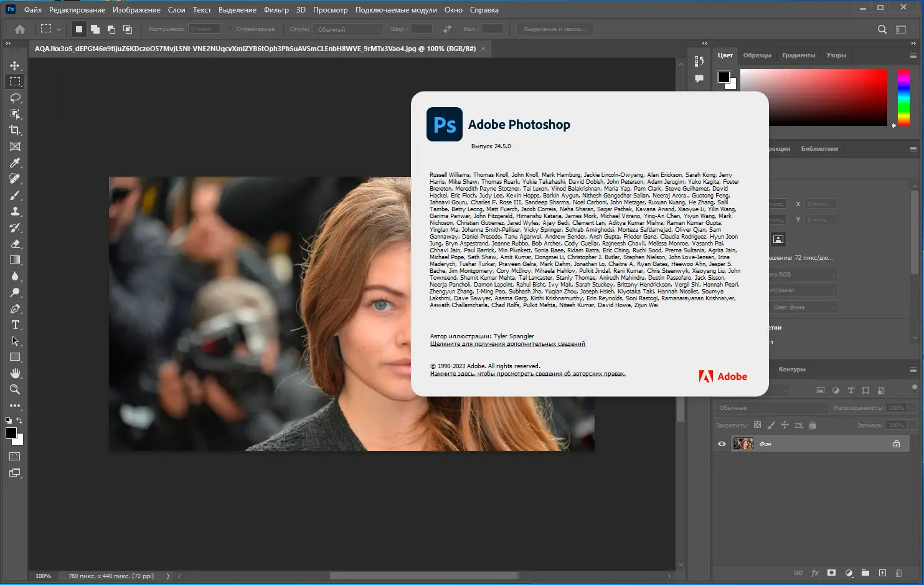The image size is (924, 585).
Task: Toggle full layer lock
Action: [x=812, y=424]
